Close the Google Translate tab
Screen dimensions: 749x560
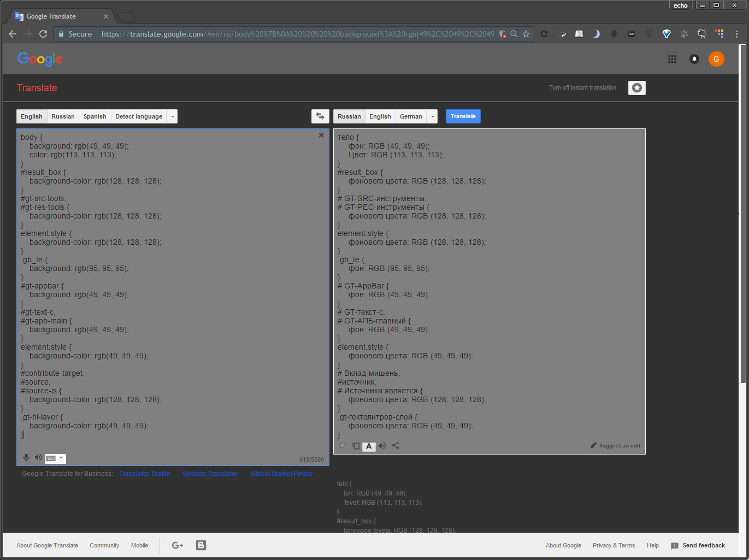tap(106, 16)
